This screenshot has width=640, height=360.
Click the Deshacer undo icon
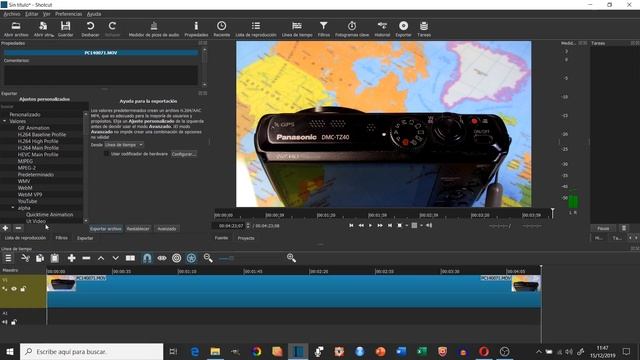90,29
